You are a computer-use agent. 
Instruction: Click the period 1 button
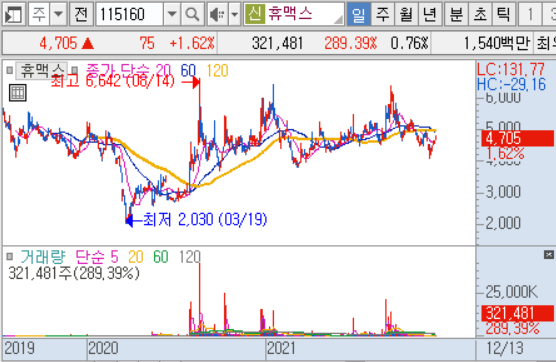pyautogui.click(x=530, y=15)
